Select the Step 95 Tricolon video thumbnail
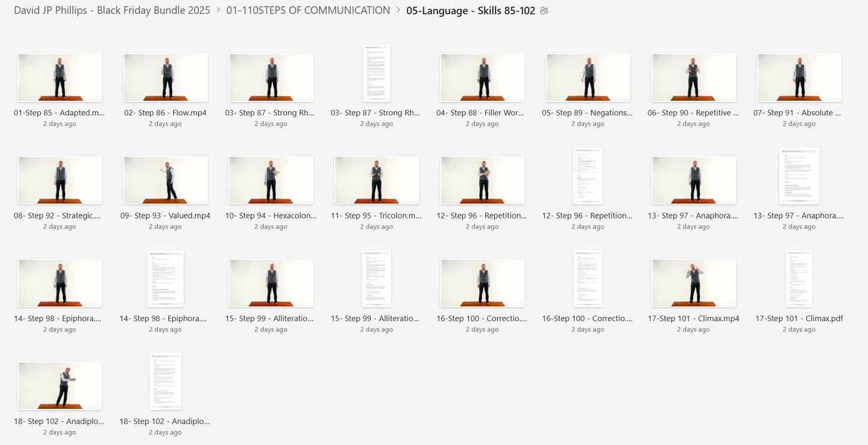The width and height of the screenshot is (868, 445). pos(377,180)
